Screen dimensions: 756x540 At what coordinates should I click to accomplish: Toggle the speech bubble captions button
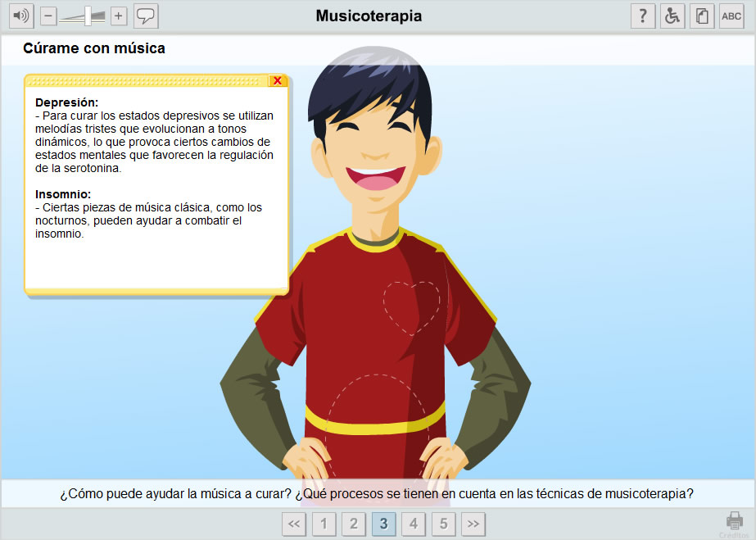pyautogui.click(x=146, y=16)
